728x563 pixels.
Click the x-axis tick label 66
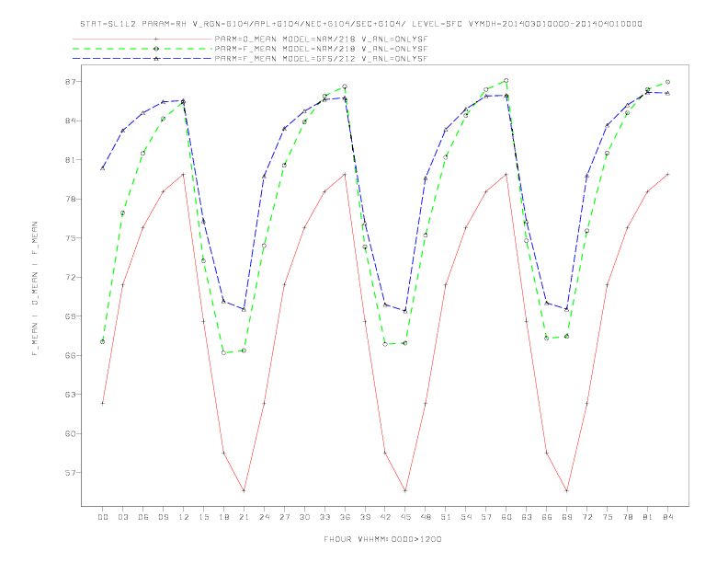click(x=547, y=517)
